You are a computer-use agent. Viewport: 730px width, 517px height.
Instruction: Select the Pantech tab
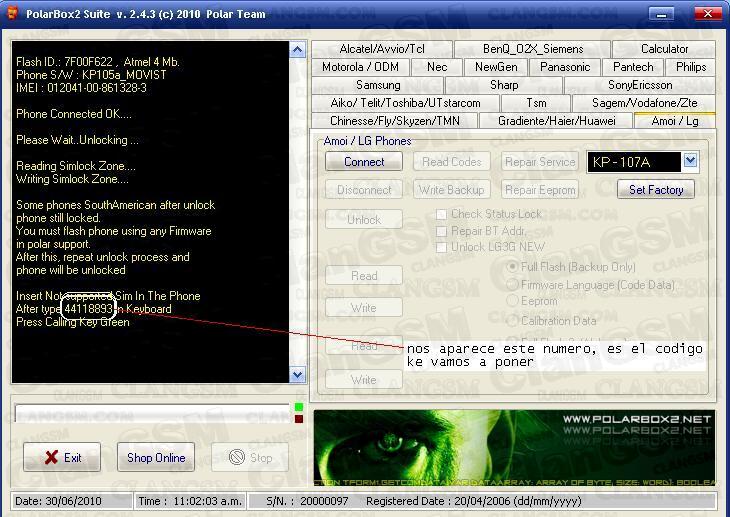pos(633,67)
